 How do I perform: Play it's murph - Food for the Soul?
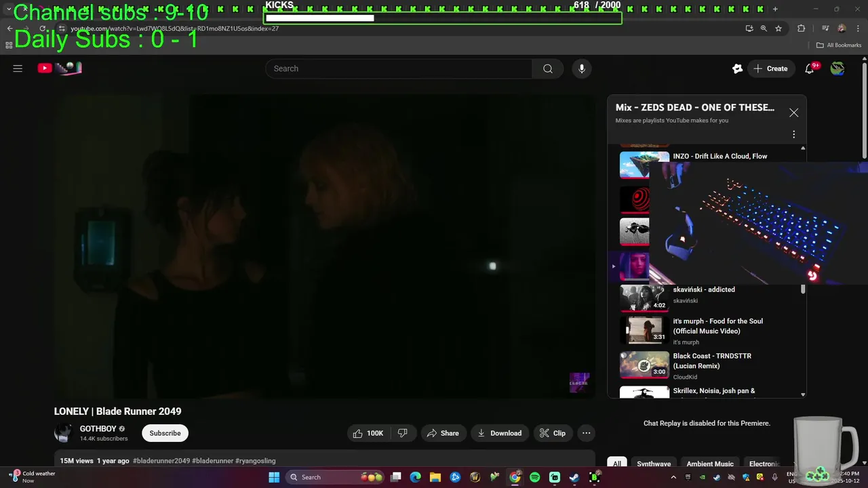point(717,326)
